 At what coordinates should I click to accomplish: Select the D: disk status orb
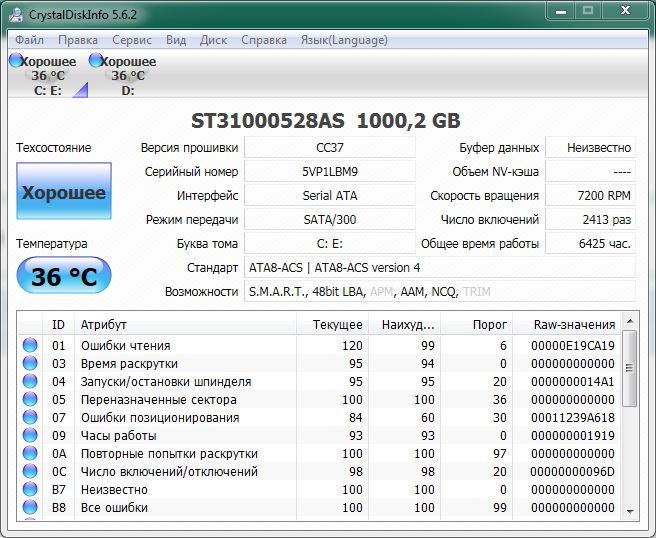(x=96, y=61)
